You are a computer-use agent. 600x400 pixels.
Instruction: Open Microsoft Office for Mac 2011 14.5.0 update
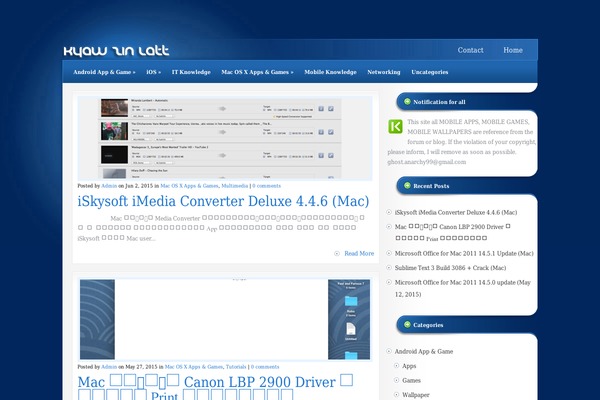click(463, 288)
